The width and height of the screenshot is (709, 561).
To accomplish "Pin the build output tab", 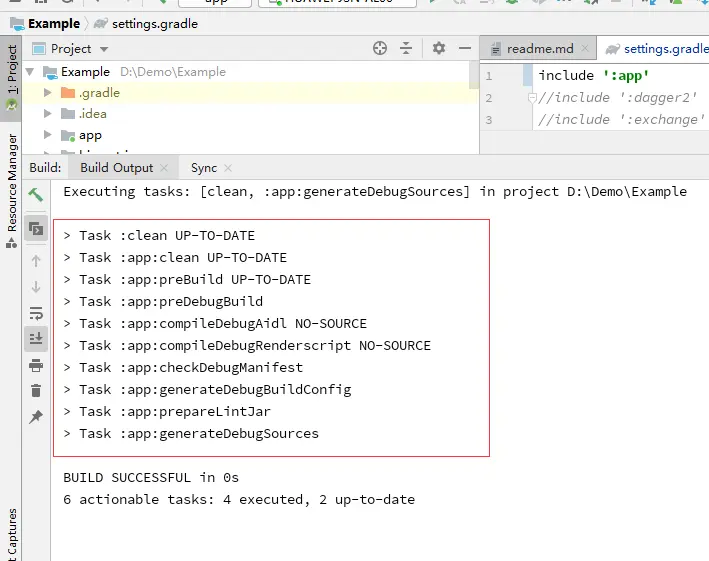I will pyautogui.click(x=36, y=417).
